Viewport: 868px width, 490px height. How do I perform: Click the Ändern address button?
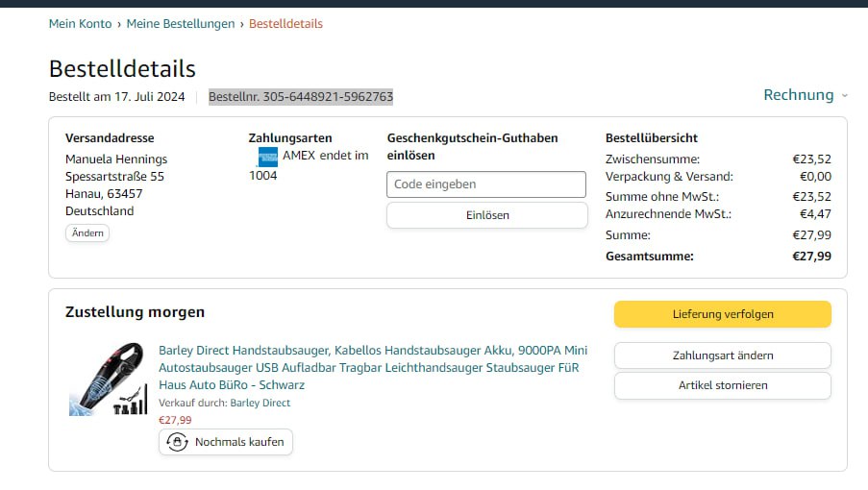(87, 233)
